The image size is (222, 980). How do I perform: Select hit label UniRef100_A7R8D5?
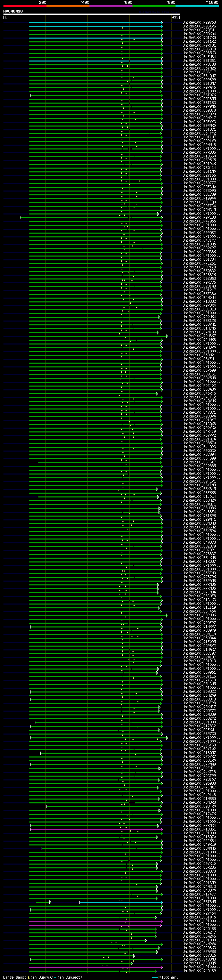point(199,153)
